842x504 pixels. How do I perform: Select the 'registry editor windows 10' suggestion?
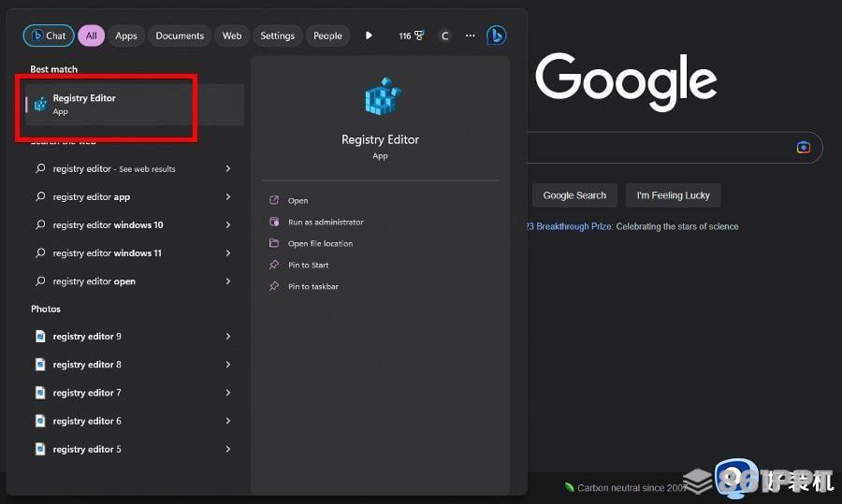[134, 225]
